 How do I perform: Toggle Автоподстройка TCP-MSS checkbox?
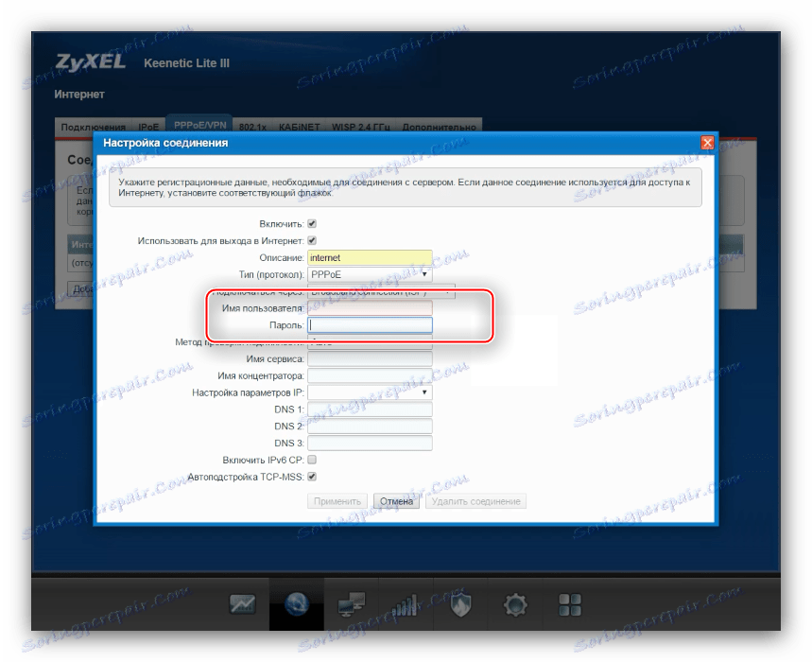312,477
